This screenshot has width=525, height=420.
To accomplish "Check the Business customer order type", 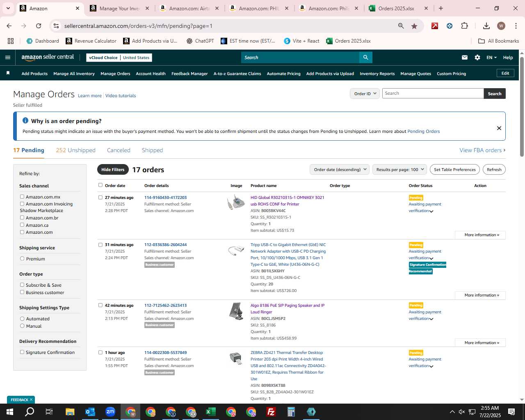I will coord(22,292).
